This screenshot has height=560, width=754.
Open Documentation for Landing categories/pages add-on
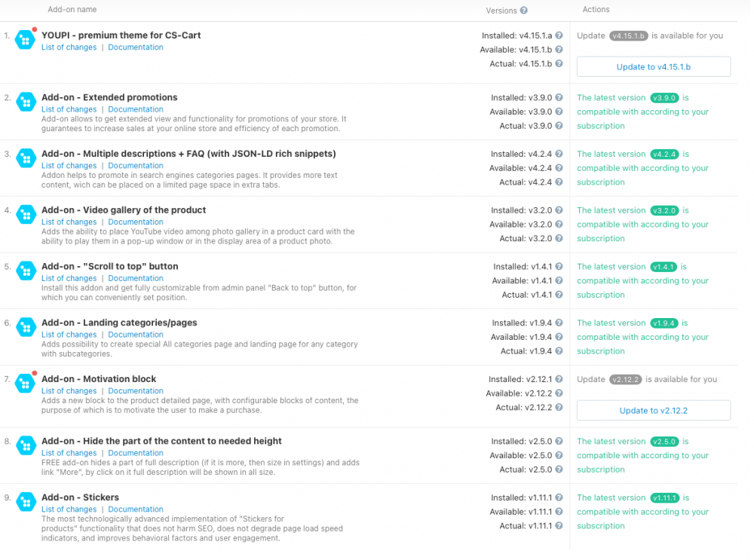[136, 335]
